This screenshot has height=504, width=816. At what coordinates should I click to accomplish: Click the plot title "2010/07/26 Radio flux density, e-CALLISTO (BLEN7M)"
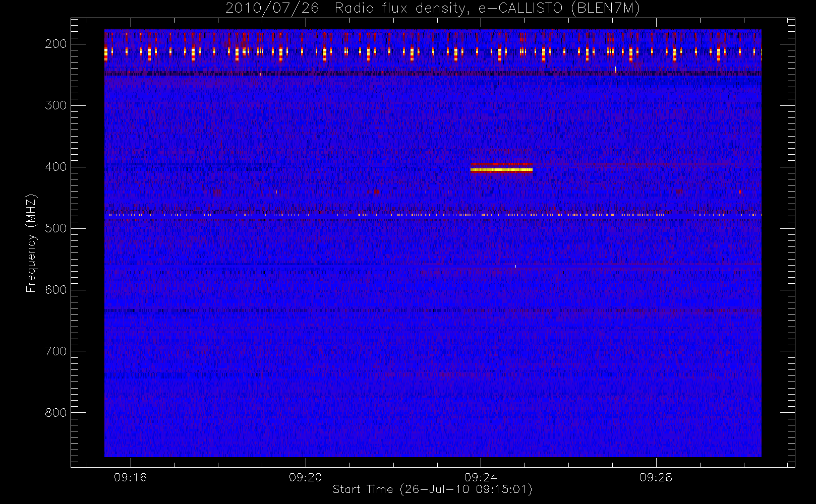[x=433, y=9]
